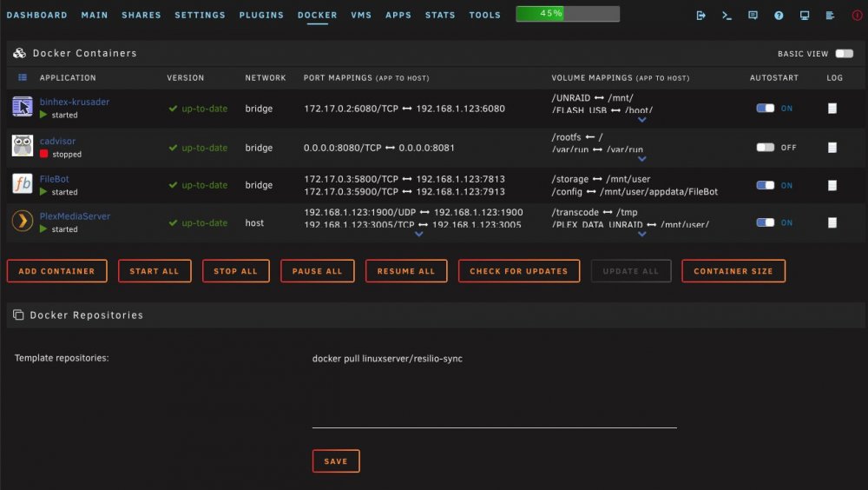Open the PlexMediaServer container link
The height and width of the screenshot is (490, 868).
[x=75, y=216]
